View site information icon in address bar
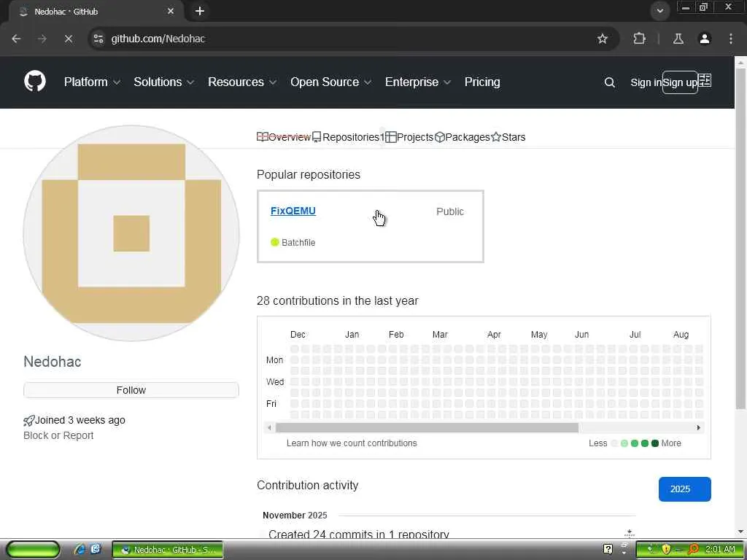747x560 pixels. [x=98, y=39]
